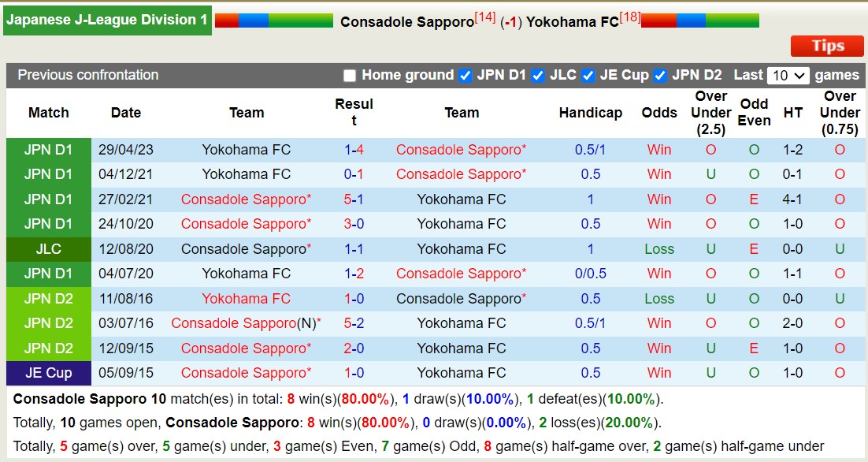Click the Previous confrontation header

tap(88, 75)
